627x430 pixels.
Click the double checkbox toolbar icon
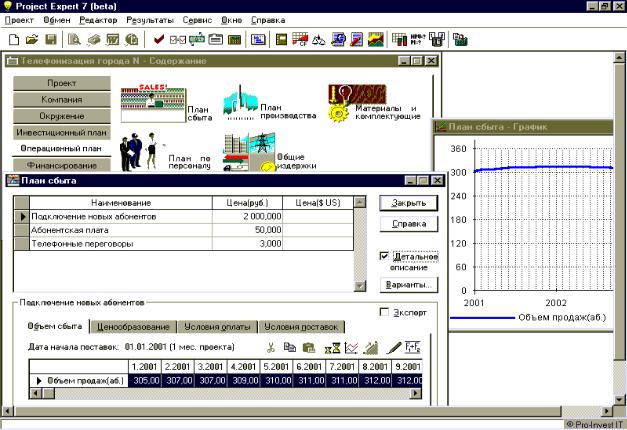(178, 39)
